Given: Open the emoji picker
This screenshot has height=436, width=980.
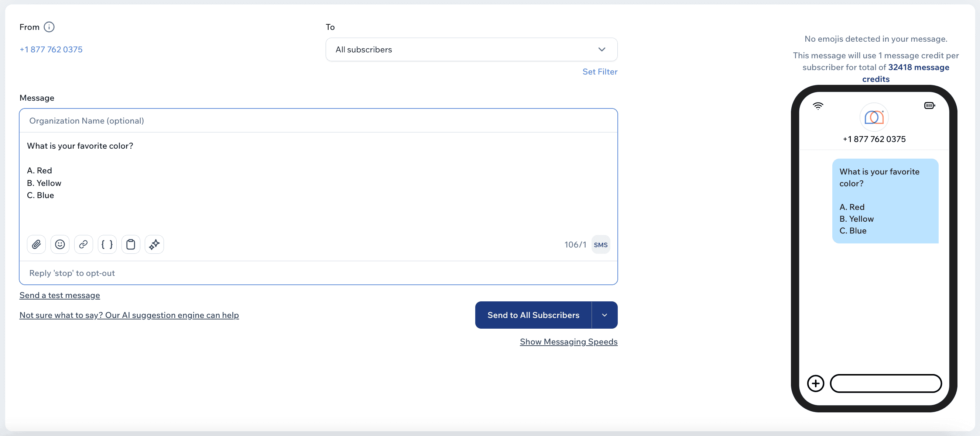Looking at the screenshot, I should pyautogui.click(x=60, y=245).
